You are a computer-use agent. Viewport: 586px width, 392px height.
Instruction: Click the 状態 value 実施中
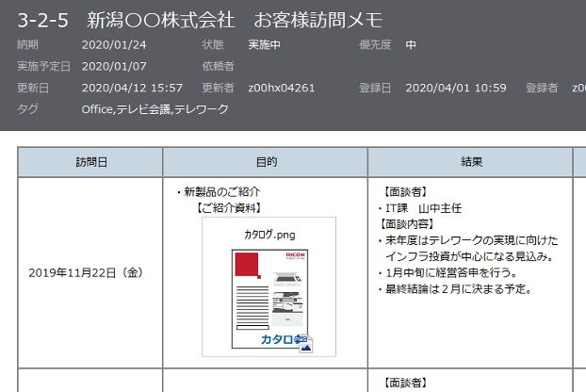pyautogui.click(x=264, y=45)
